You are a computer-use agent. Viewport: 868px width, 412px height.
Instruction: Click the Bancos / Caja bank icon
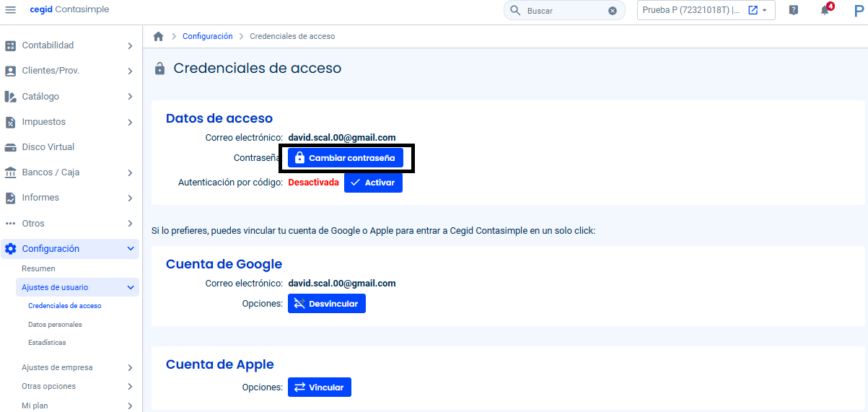tap(10, 172)
